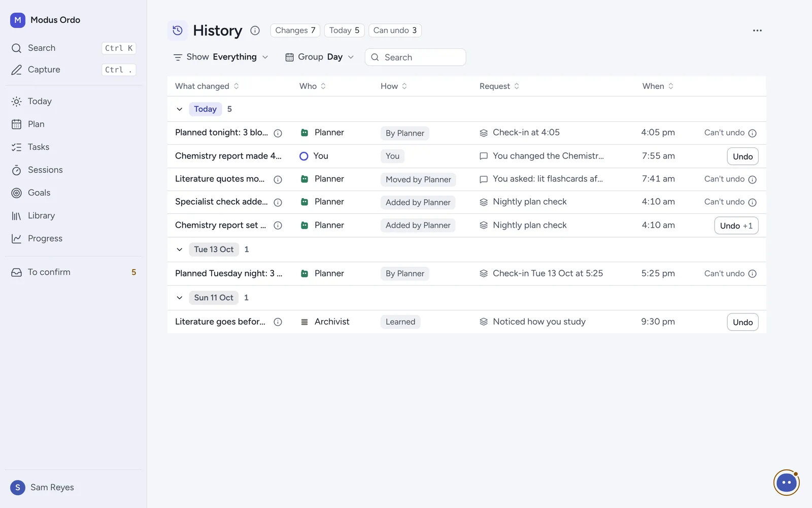Click Can't undo info icon for 5:25 pm

click(x=753, y=274)
